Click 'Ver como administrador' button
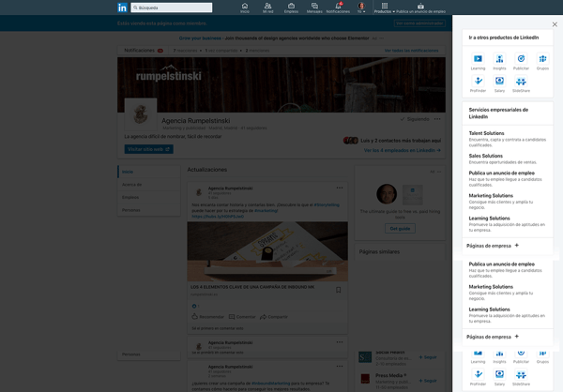Viewport: 563px width, 392px height. pos(419,23)
